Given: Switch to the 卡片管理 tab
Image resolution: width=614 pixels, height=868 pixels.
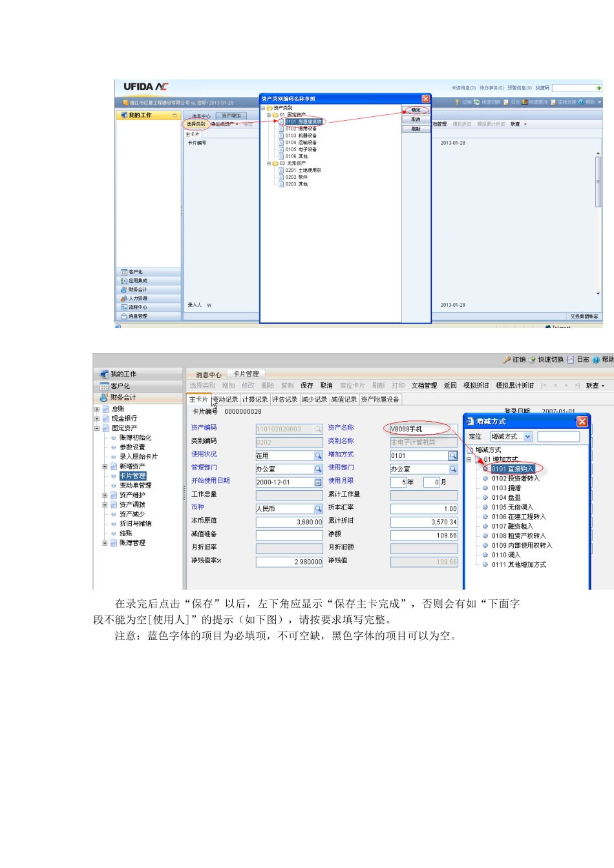Looking at the screenshot, I should (x=246, y=374).
